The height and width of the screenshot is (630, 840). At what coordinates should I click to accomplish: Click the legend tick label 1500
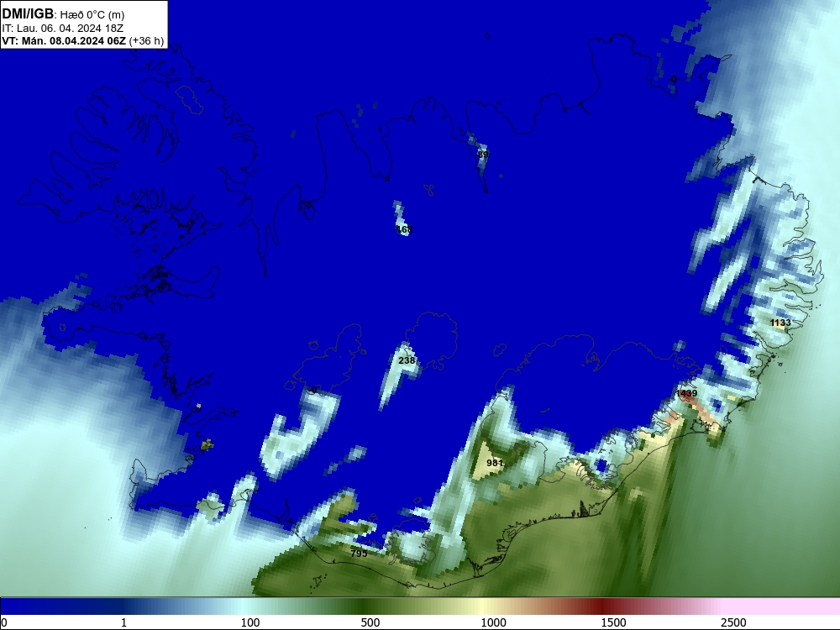pyautogui.click(x=613, y=622)
